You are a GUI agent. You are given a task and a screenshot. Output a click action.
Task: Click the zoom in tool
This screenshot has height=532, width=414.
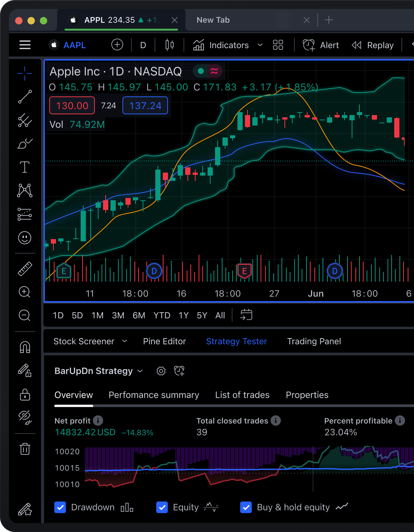click(x=25, y=292)
